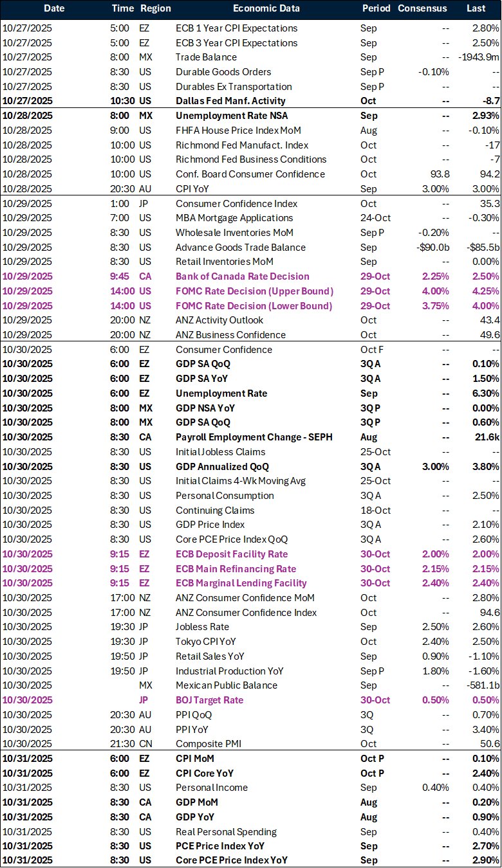Click FOMC Rate Decision (Upper Bound) row

pos(254,291)
